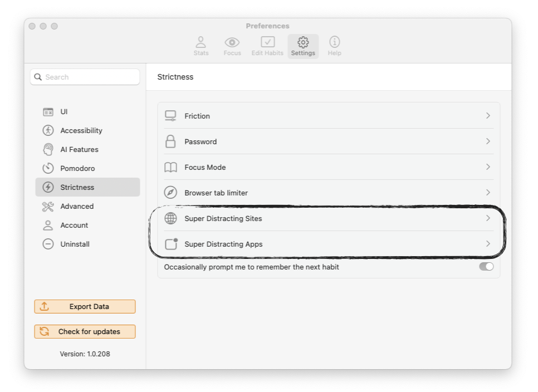This screenshot has height=392, width=538.
Task: Switch to the Settings tab label
Action: click(x=303, y=53)
